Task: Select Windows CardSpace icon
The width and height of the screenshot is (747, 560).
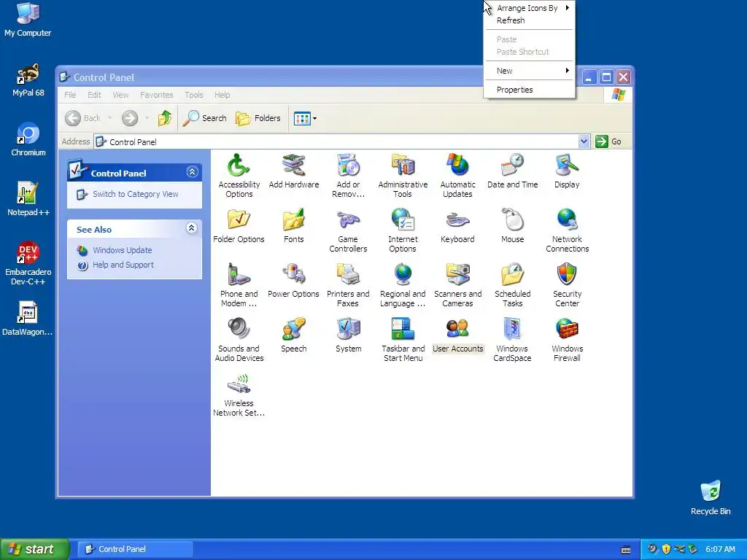Action: (x=512, y=340)
